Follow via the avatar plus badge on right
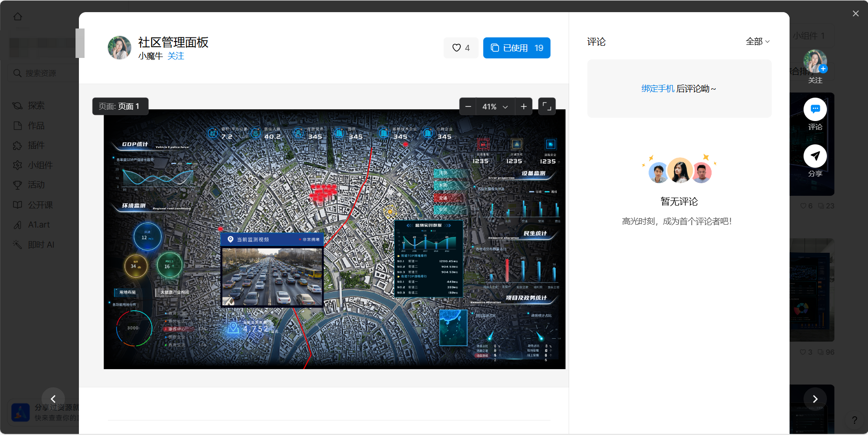The height and width of the screenshot is (435, 868). (823, 69)
